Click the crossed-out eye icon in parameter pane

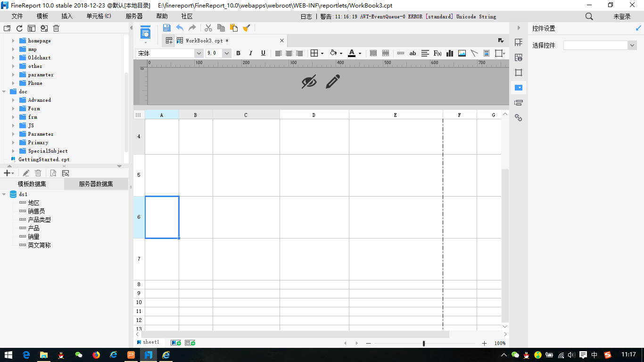pos(309,82)
